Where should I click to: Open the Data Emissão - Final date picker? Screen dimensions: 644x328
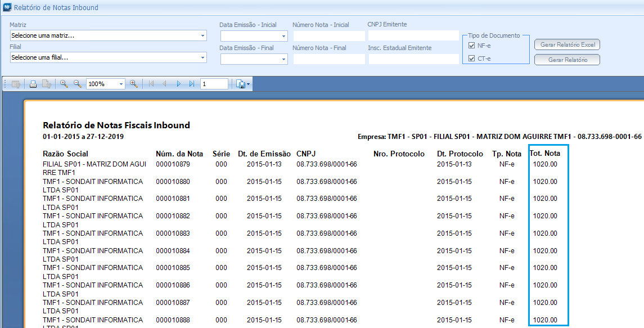283,59
